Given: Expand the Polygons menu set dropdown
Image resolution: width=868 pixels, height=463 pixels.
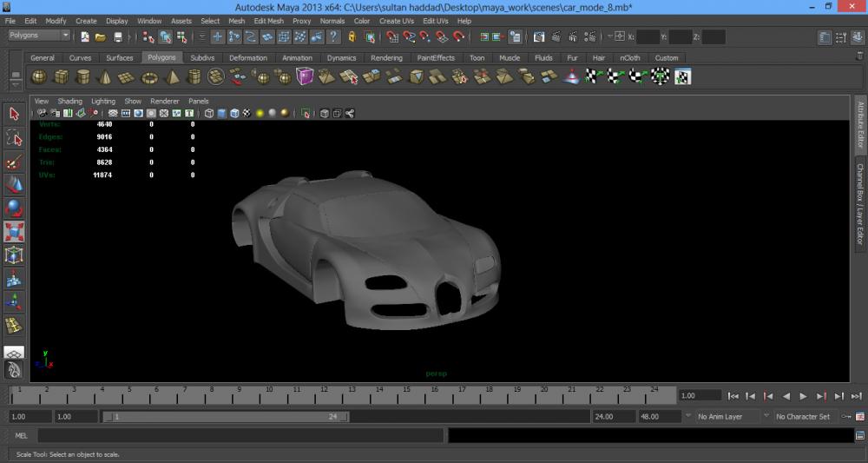Looking at the screenshot, I should pos(40,36).
